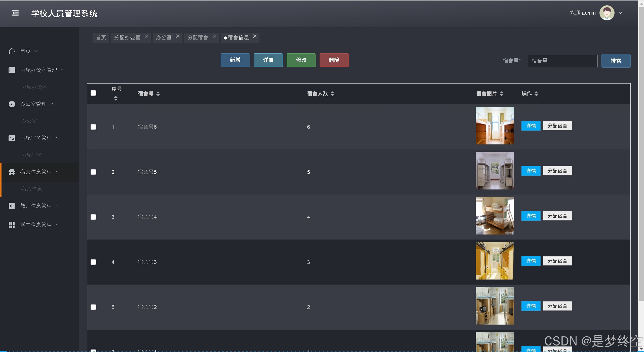The height and width of the screenshot is (352, 644).
Task: Select the checkbox for 宿舍号3 row
Action: (93, 262)
